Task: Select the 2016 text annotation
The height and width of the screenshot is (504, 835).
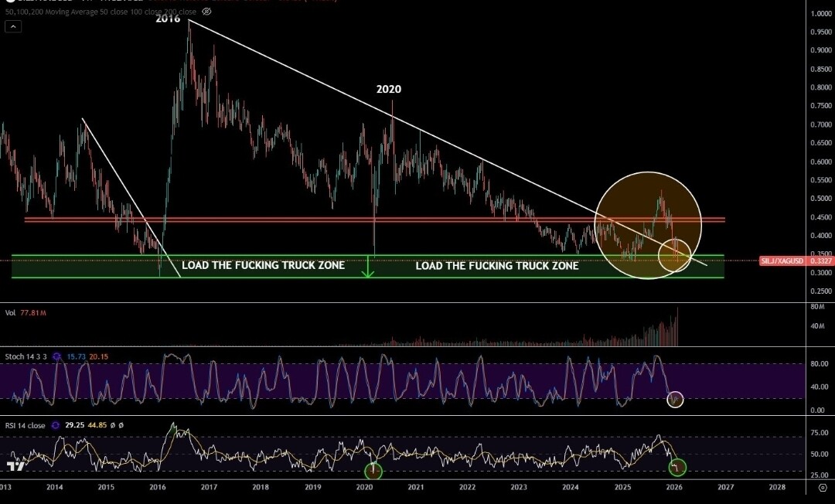Action: (x=168, y=18)
